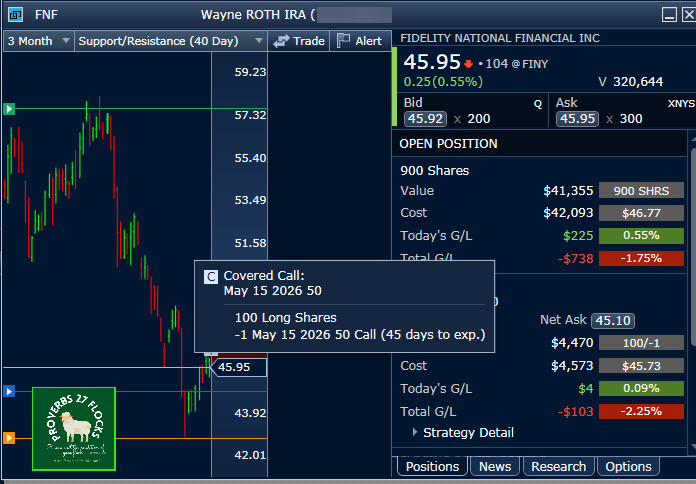
Task: Click the Net Ask 45.10 button
Action: 612,320
